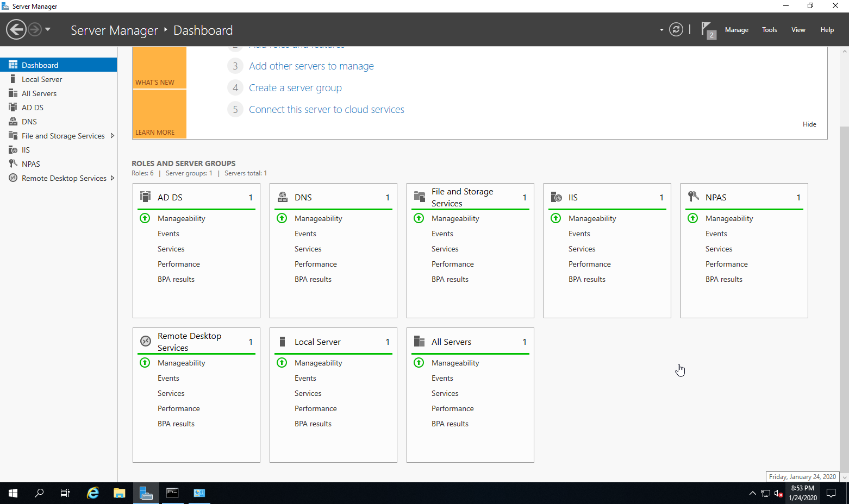Click the Remote Desktop Services sidebar icon
Viewport: 849px width, 504px height.
click(x=13, y=178)
